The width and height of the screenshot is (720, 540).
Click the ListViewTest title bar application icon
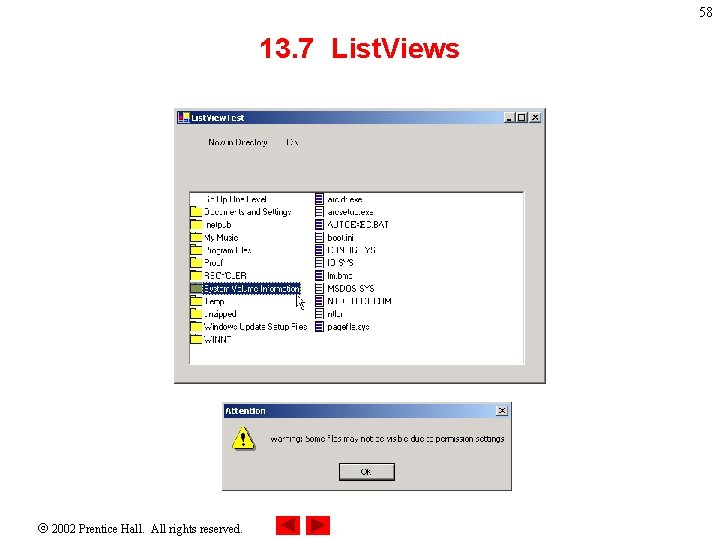184,118
